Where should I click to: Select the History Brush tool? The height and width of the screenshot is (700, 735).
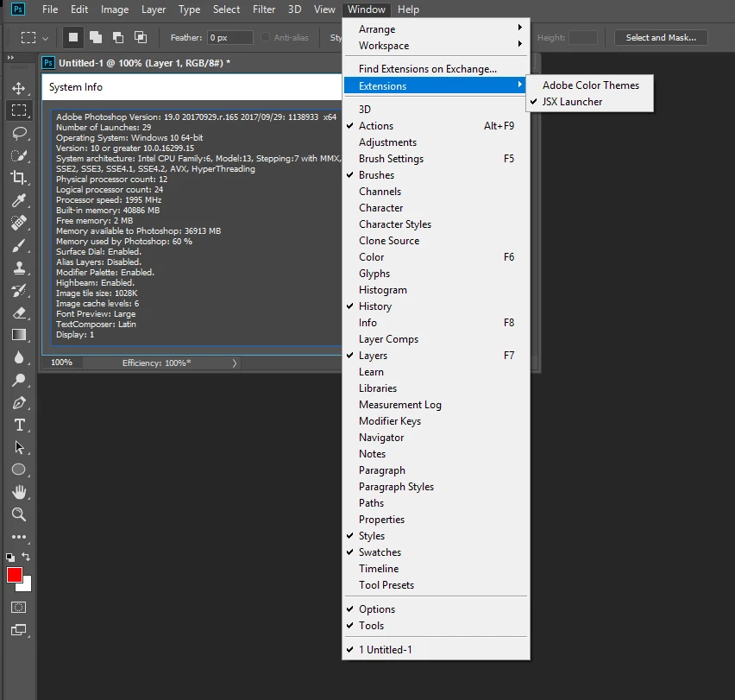coord(19,290)
